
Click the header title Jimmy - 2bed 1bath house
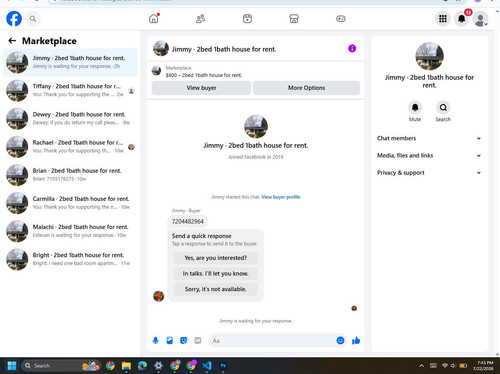224,49
